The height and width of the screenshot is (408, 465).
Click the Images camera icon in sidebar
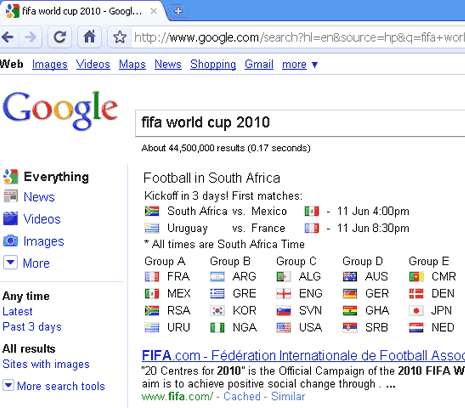click(x=10, y=241)
